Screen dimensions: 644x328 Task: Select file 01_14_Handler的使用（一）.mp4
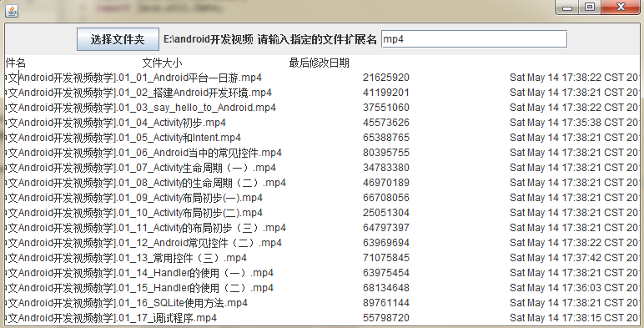point(139,273)
